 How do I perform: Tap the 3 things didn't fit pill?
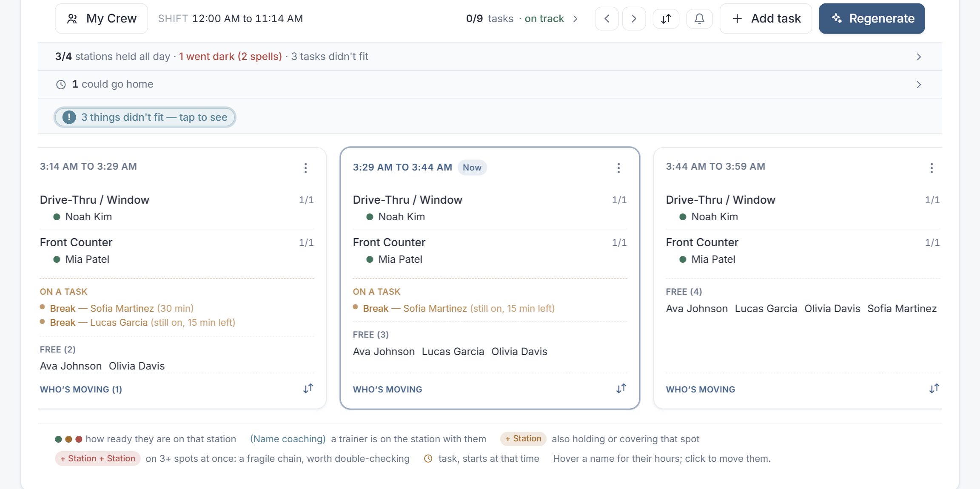[145, 117]
